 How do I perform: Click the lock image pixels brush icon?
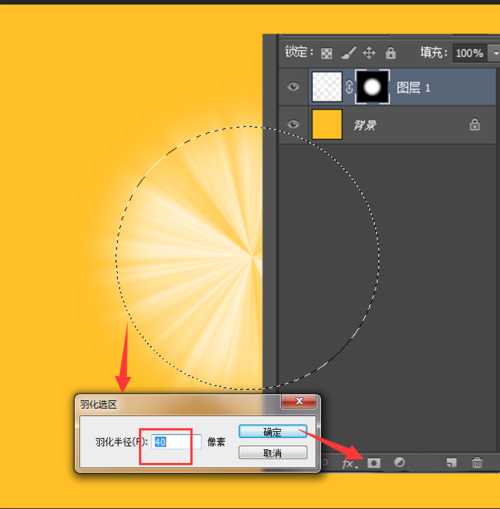point(348,53)
